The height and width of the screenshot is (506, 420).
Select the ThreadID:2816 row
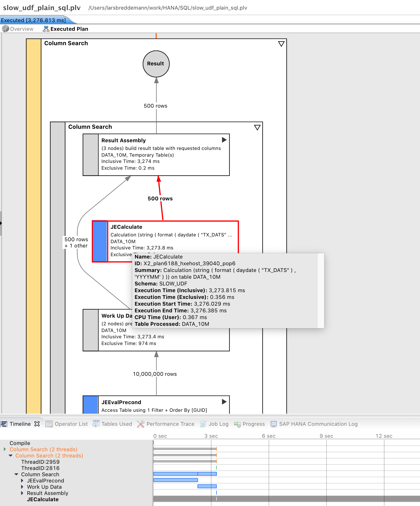click(x=40, y=468)
